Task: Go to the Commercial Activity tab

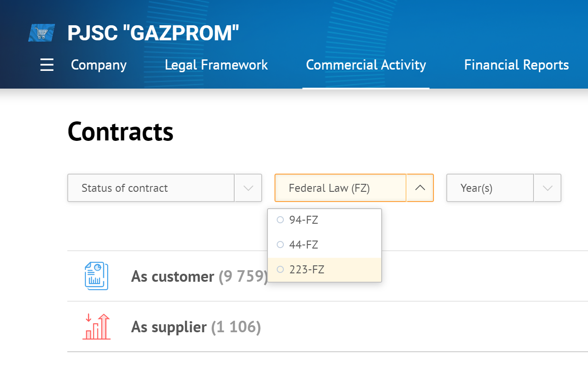Action: pos(366,65)
